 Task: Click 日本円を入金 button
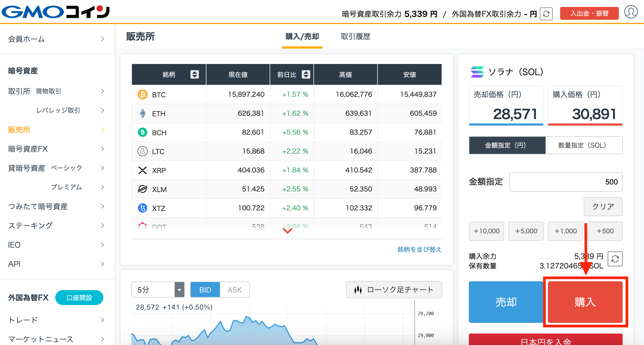tap(546, 340)
